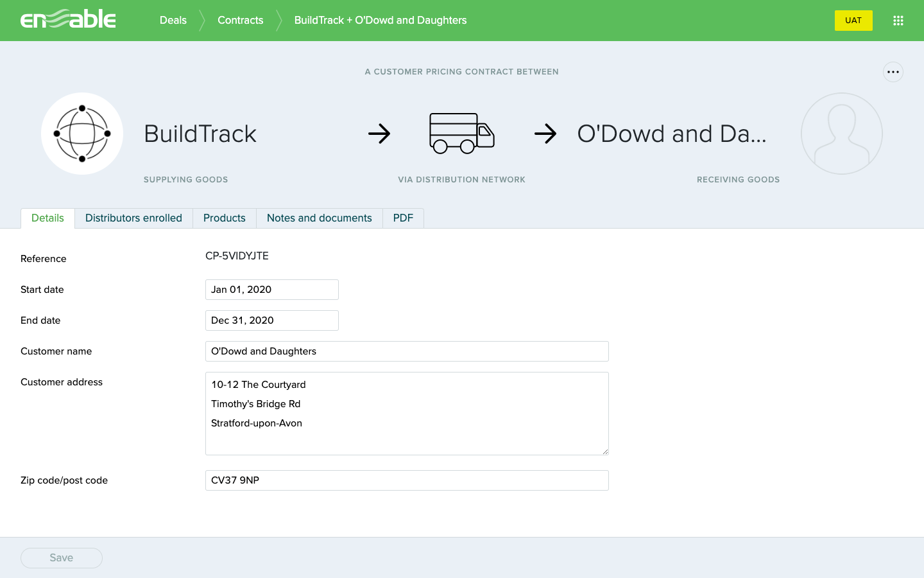Switch to Distributors enrolled tab

[133, 218]
